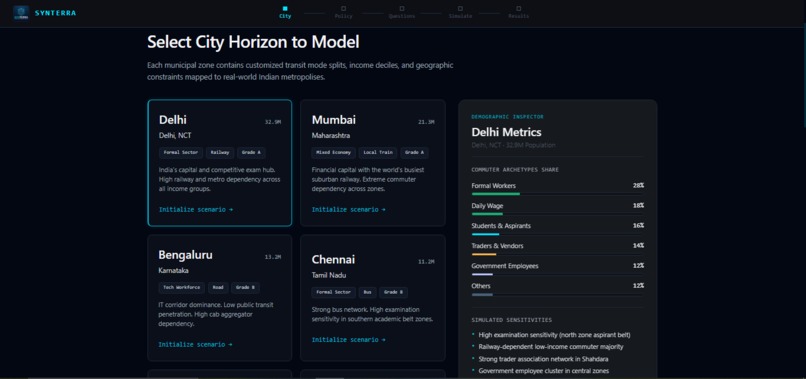Screen dimensions: 806x379
Task: Click the Grade B tag on Bengaluru card
Action: pos(245,287)
